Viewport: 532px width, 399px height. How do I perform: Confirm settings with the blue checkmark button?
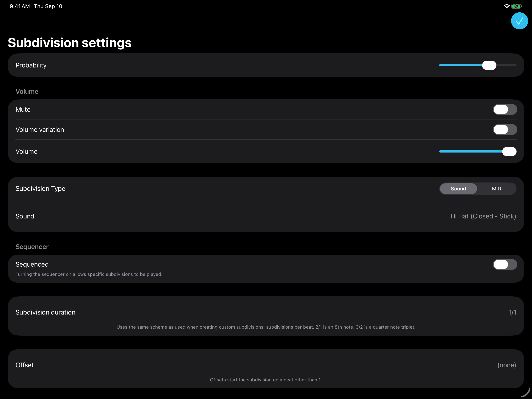519,21
